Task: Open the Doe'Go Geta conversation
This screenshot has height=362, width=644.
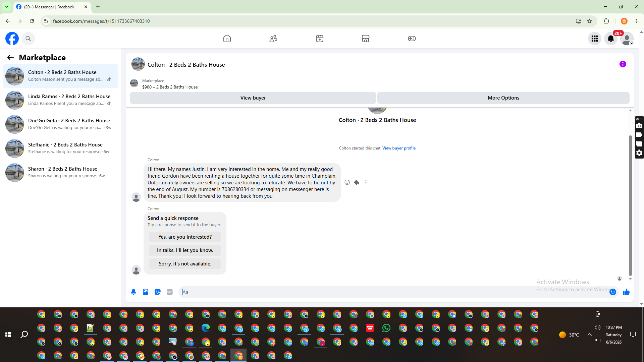Action: click(60, 124)
